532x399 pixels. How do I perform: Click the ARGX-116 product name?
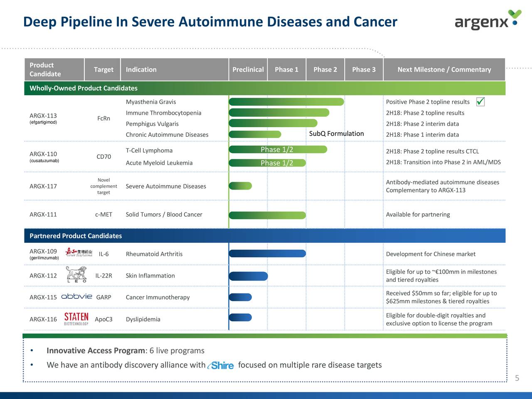(x=43, y=319)
